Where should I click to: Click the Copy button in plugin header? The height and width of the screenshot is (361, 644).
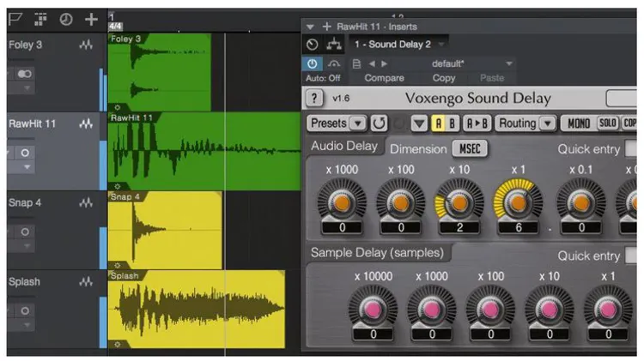pos(444,78)
